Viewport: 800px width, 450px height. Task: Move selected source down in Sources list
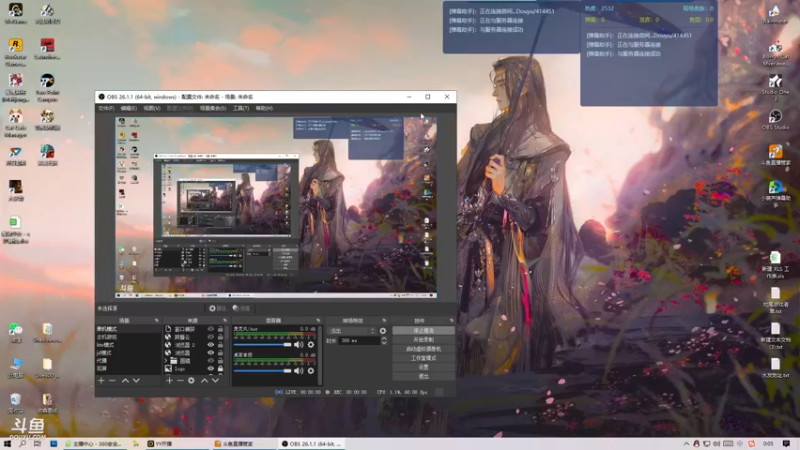tap(216, 381)
